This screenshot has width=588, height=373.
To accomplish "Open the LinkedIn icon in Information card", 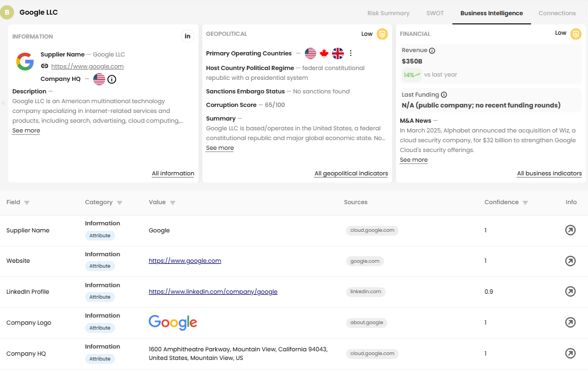I will [188, 36].
